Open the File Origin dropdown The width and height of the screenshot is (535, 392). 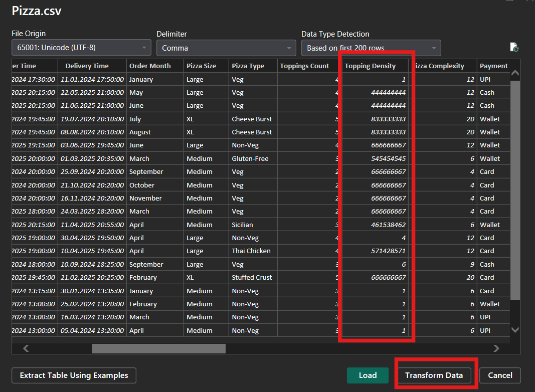[x=81, y=48]
